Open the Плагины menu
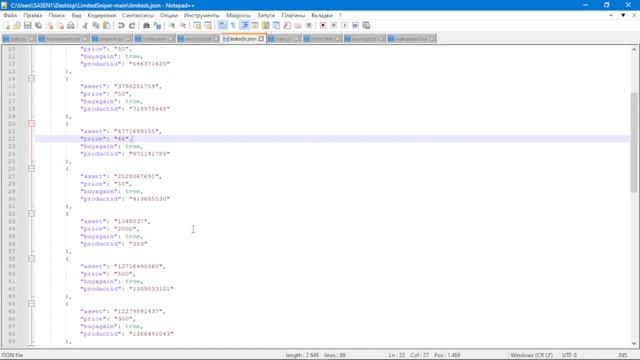 (293, 15)
